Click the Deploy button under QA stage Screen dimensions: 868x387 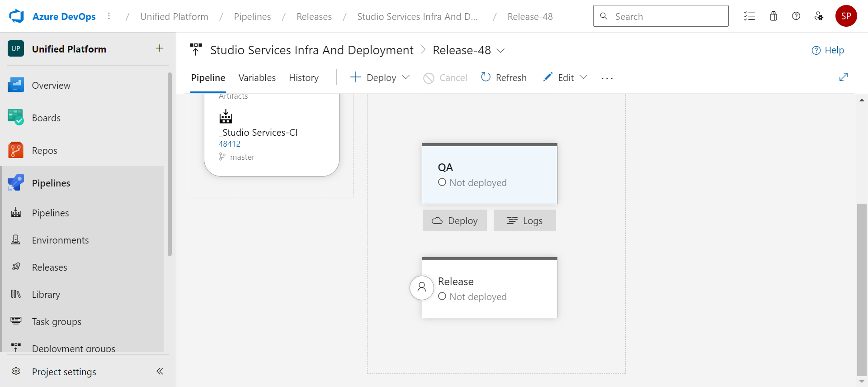pyautogui.click(x=455, y=220)
